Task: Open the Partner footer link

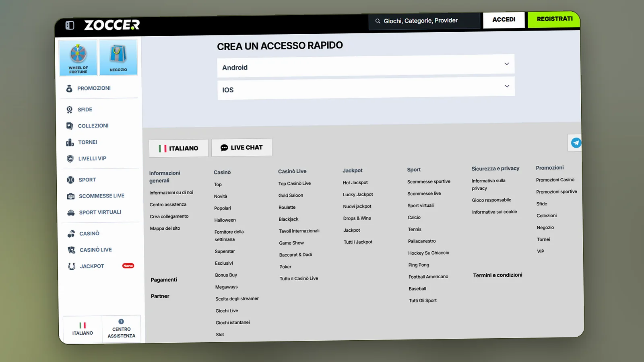Action: (160, 296)
